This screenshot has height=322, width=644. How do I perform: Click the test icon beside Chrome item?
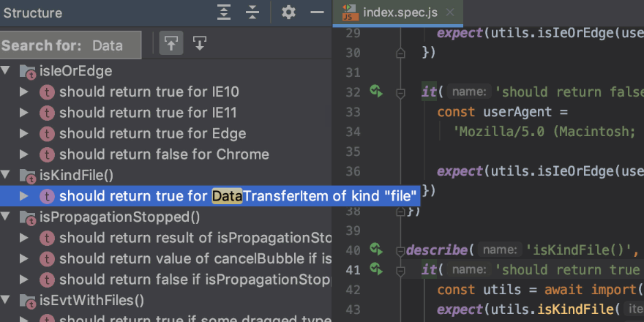pos(47,155)
